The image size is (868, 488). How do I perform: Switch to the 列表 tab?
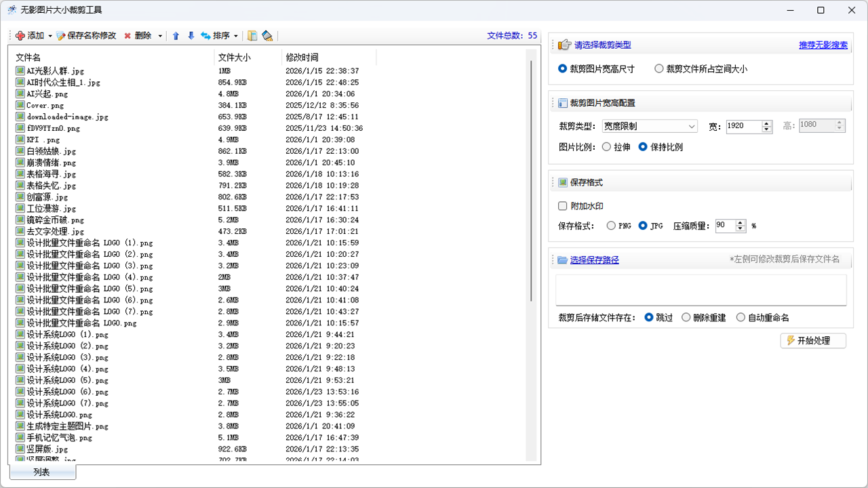click(42, 472)
